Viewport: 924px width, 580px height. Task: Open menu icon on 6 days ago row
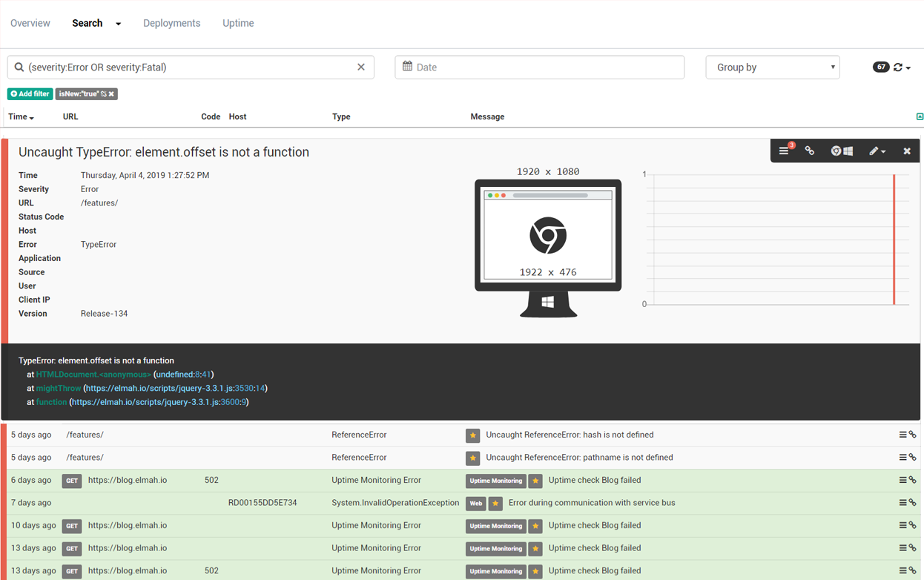point(902,480)
